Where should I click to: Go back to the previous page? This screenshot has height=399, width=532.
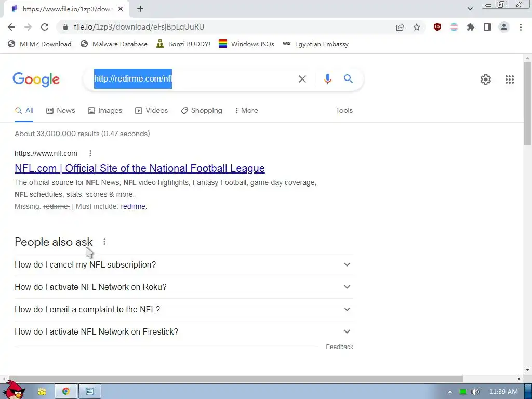11,27
